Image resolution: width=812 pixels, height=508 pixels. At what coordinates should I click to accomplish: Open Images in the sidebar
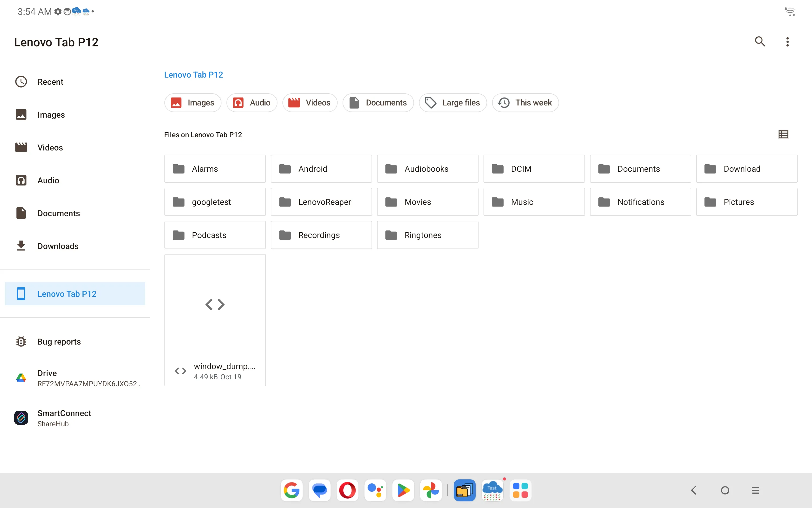tap(75, 115)
